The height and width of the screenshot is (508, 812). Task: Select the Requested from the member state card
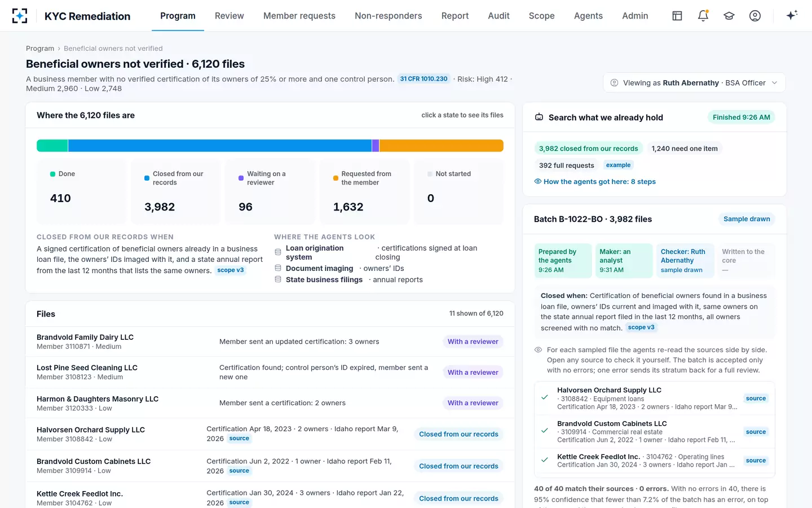[x=364, y=192]
